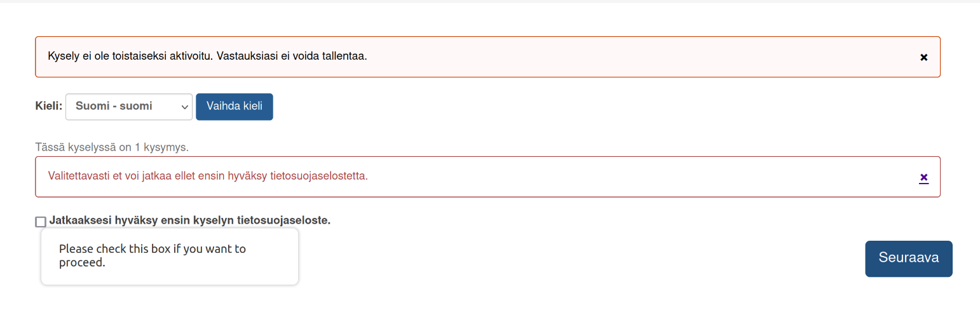Close the red privacy policy error message
Image resolution: width=980 pixels, height=329 pixels.
coord(924,177)
